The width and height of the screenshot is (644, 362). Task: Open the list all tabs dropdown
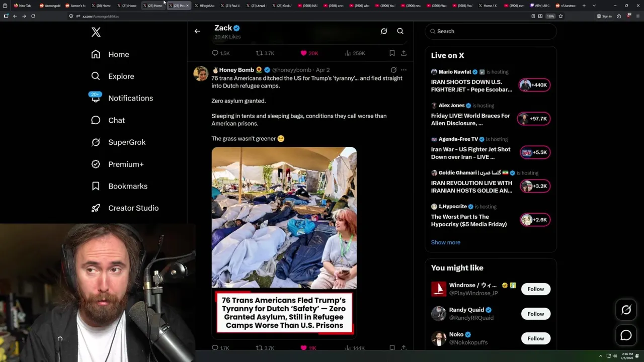(594, 6)
